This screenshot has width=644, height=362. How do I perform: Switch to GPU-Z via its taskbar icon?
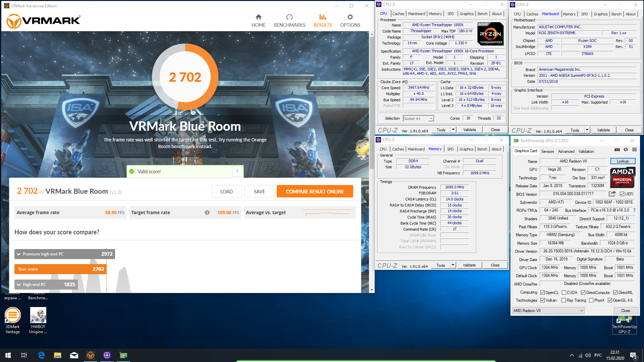(x=123, y=355)
